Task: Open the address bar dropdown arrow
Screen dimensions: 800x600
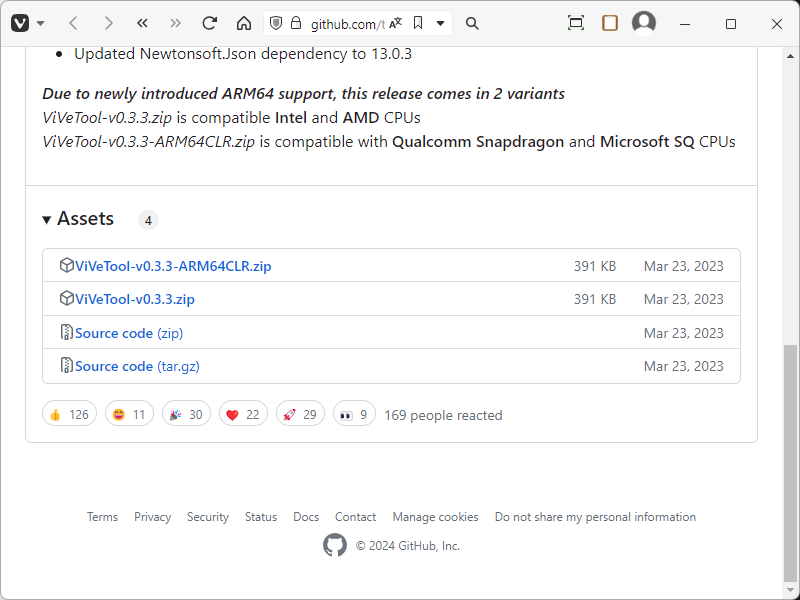Action: point(440,23)
